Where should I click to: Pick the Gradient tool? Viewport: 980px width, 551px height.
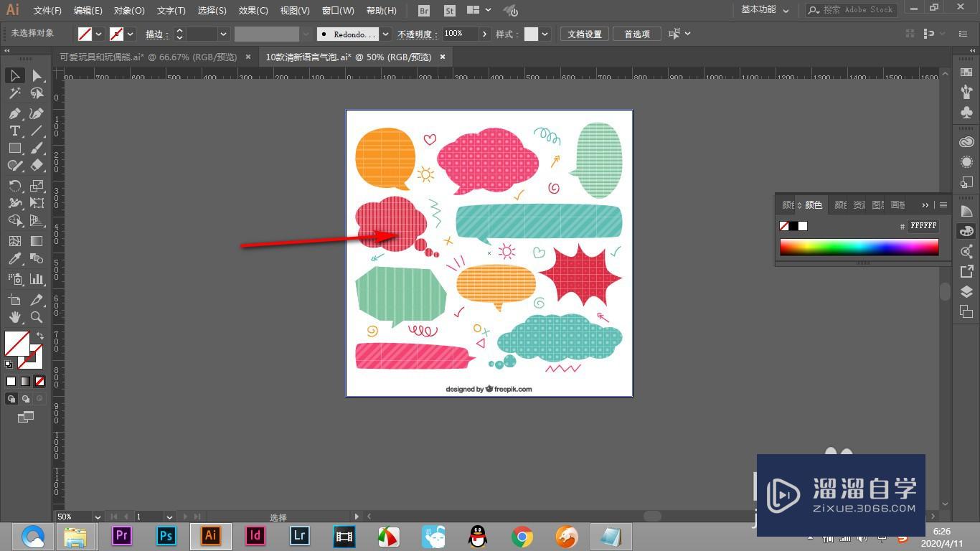click(x=37, y=241)
